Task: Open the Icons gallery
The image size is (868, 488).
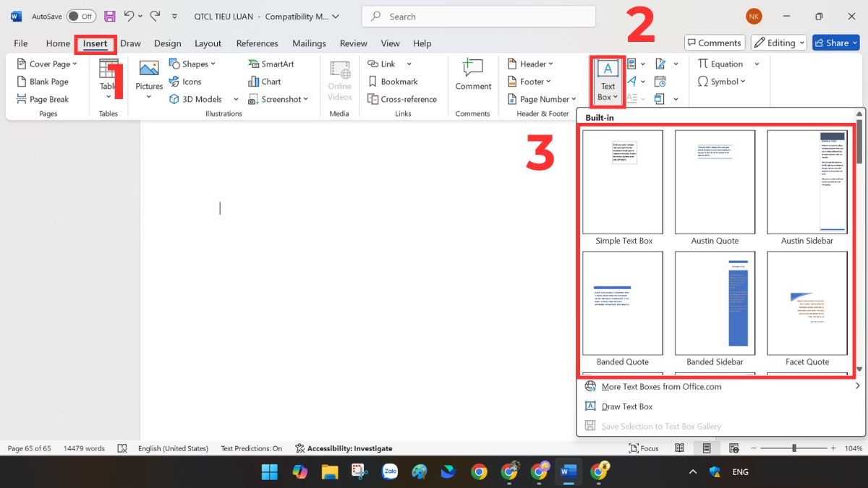Action: pos(184,82)
